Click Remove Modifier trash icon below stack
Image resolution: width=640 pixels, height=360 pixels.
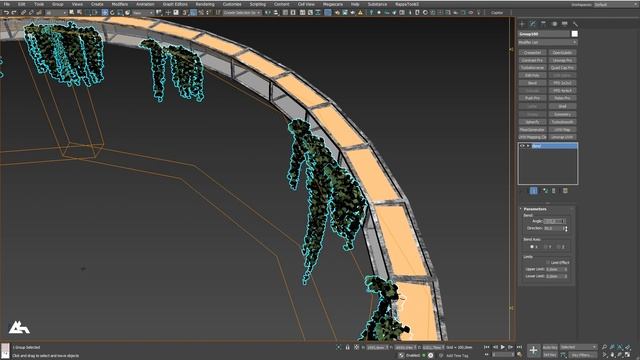(x=554, y=191)
